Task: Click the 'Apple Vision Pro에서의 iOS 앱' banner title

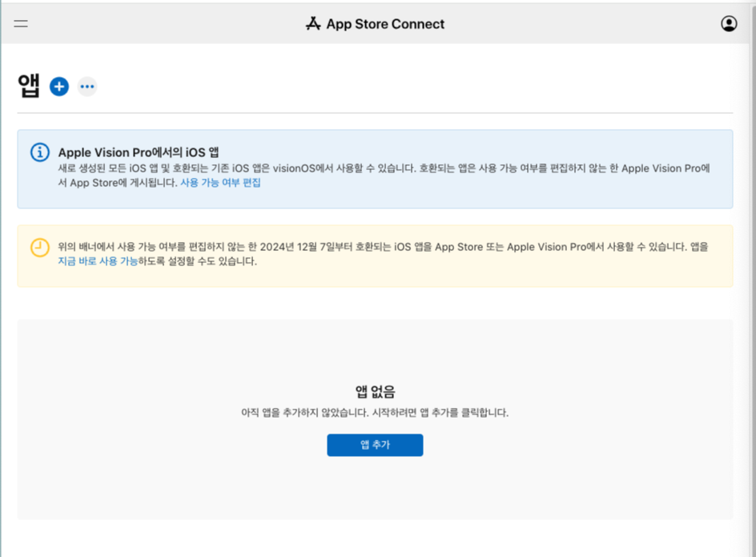Action: point(139,152)
